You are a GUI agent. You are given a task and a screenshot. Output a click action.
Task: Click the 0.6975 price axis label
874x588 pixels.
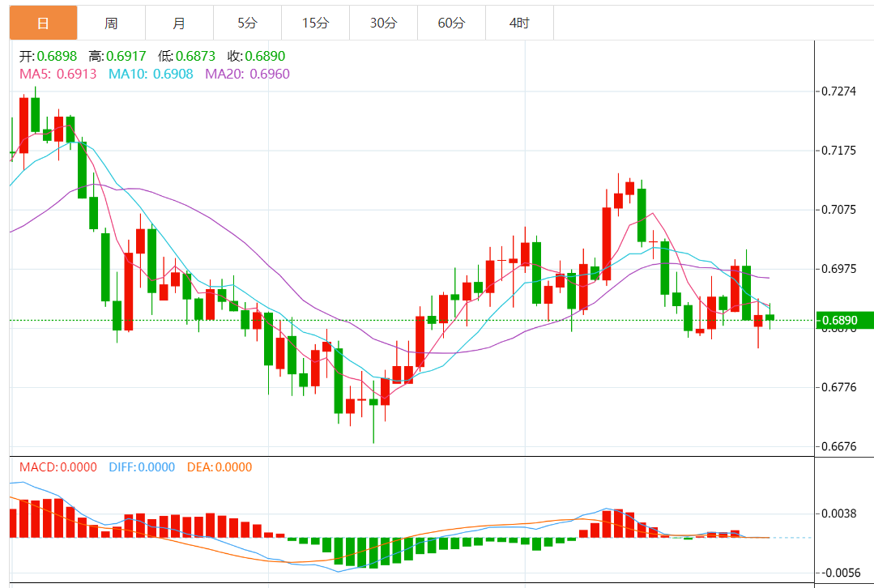click(x=839, y=269)
